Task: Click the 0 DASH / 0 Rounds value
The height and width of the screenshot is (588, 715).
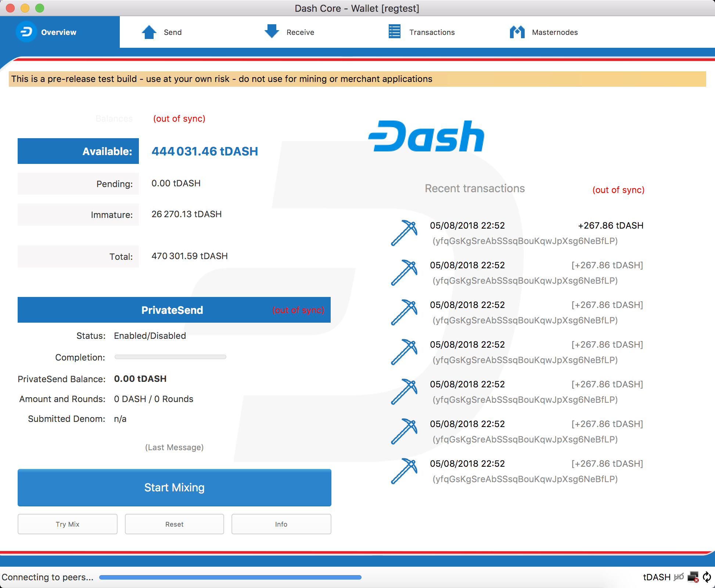Action: point(154,399)
